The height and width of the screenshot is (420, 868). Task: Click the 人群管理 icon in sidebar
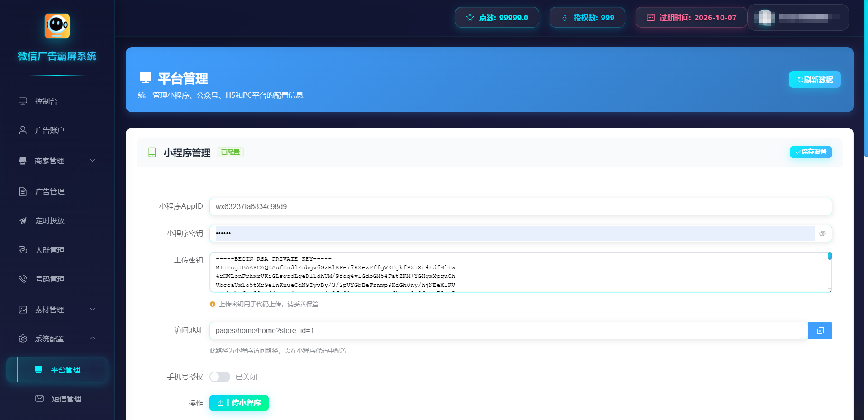(x=23, y=250)
